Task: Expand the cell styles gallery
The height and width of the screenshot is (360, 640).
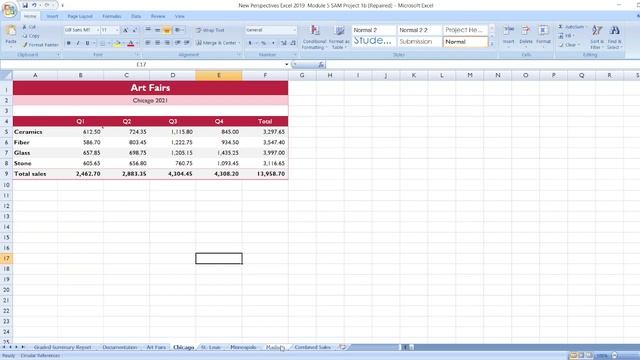Action: (491, 44)
